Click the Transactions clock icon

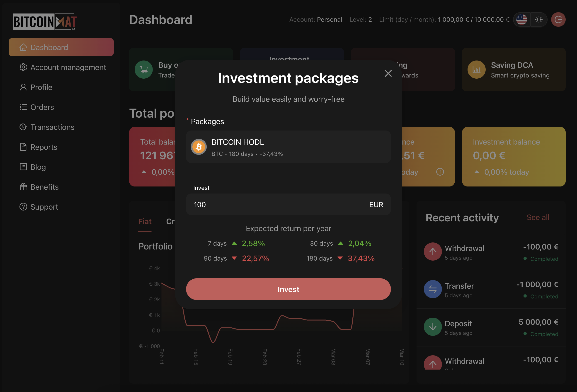(23, 127)
